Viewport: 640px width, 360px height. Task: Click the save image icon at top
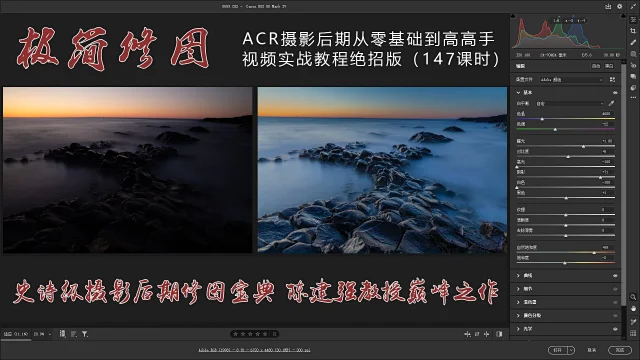click(608, 7)
